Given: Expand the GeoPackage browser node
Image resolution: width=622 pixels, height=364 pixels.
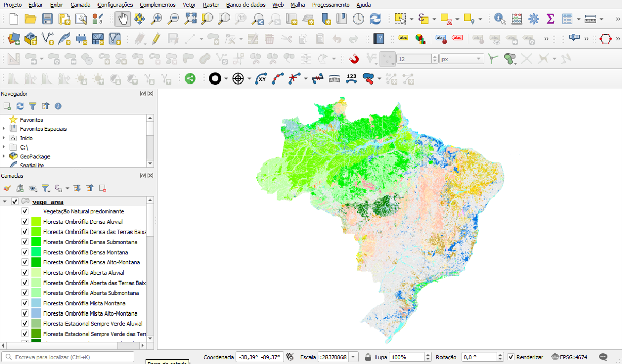Looking at the screenshot, I should [x=4, y=156].
